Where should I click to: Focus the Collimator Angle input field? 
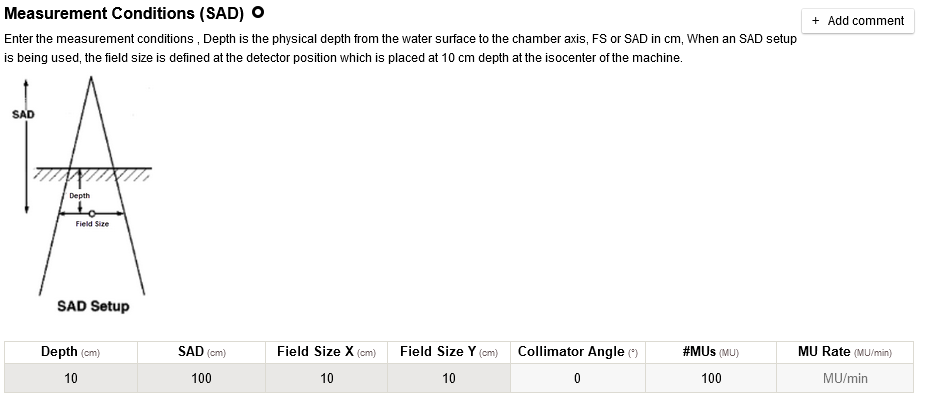pos(577,378)
